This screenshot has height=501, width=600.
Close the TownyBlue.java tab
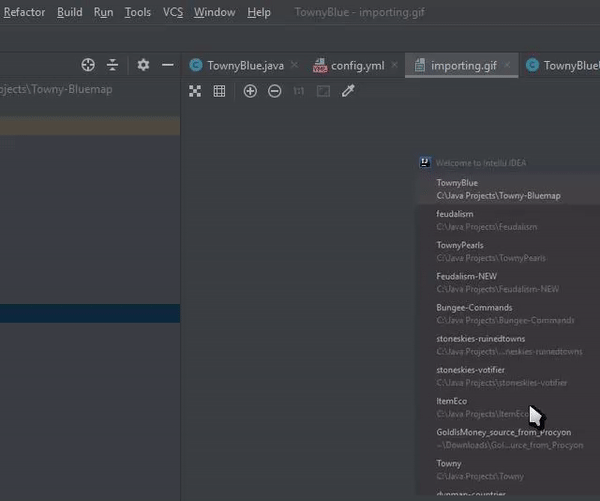[294, 65]
